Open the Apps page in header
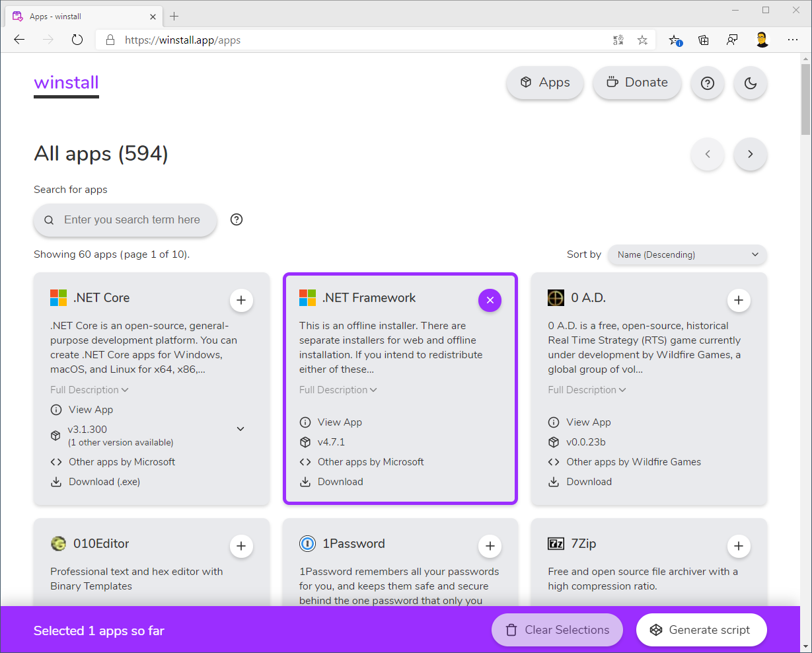812x653 pixels. [x=544, y=83]
